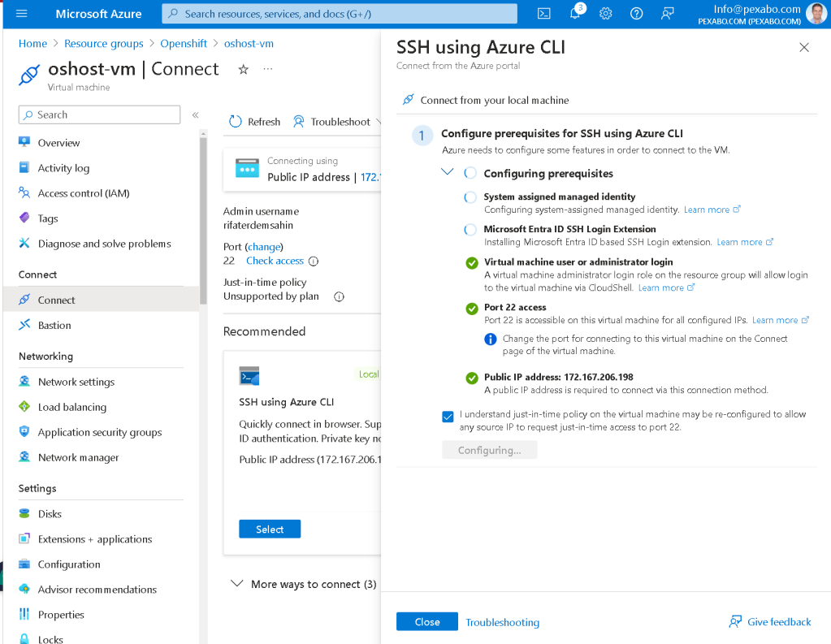Open the more options ellipsis beside the title
This screenshot has height=644, width=831.
[268, 69]
